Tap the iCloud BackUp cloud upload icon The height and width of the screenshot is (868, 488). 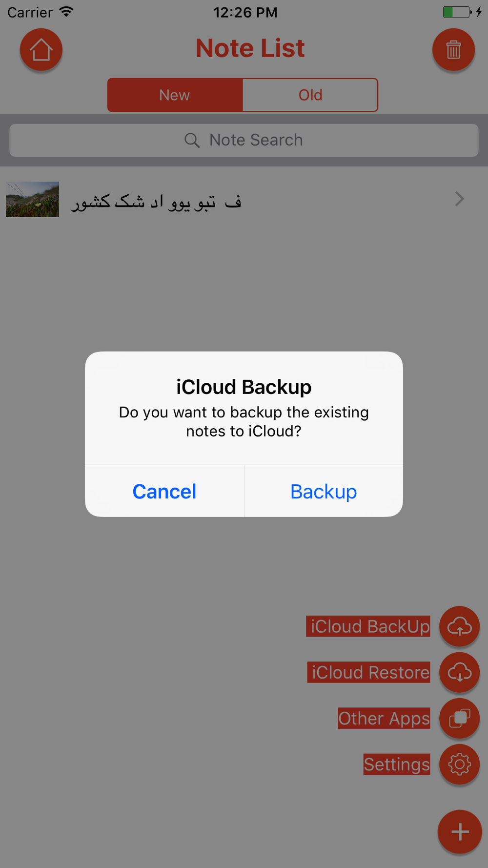tap(459, 626)
